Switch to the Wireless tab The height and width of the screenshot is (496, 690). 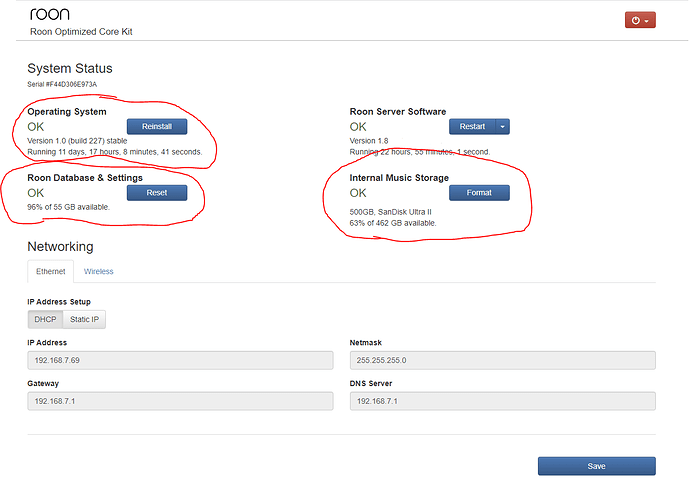[x=99, y=272]
